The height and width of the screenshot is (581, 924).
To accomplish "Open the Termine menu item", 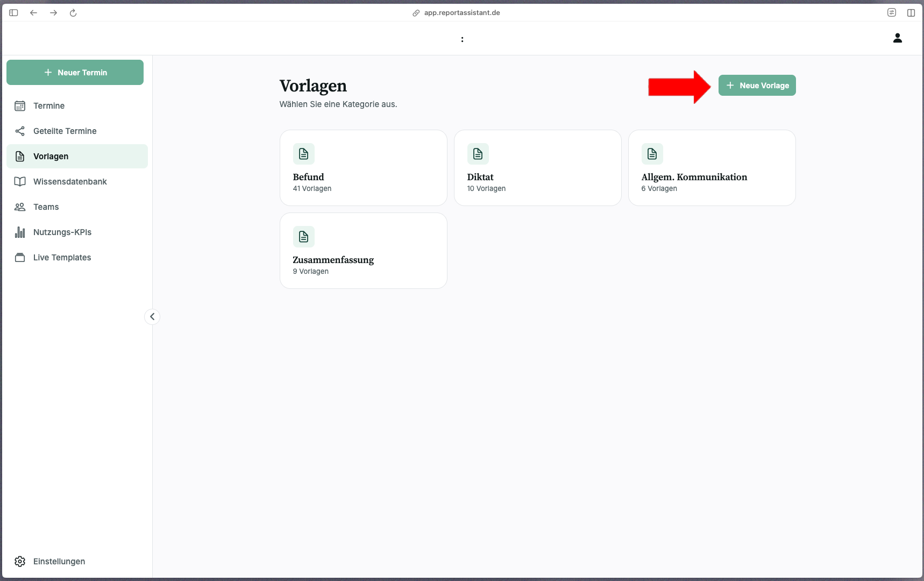I will (77, 106).
